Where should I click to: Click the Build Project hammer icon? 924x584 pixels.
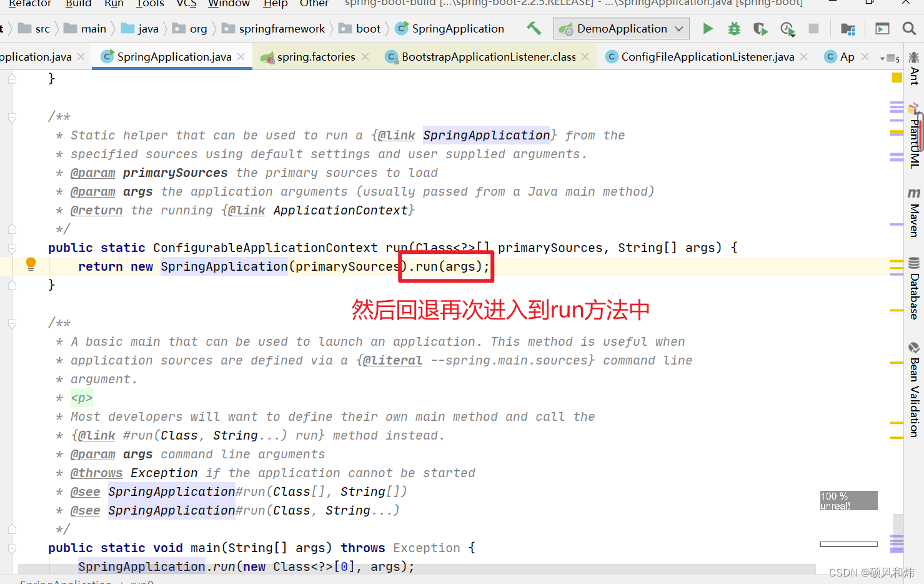[x=534, y=28]
